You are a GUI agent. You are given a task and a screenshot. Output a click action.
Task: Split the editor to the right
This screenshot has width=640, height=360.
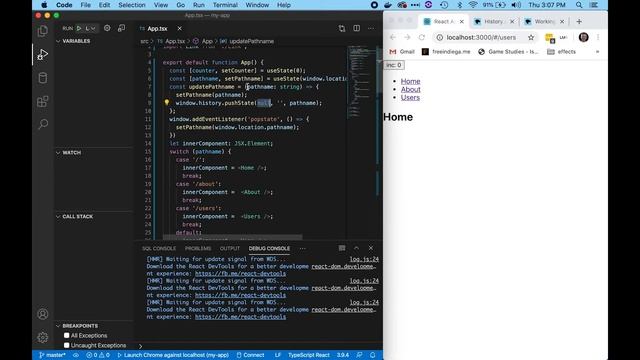click(356, 28)
